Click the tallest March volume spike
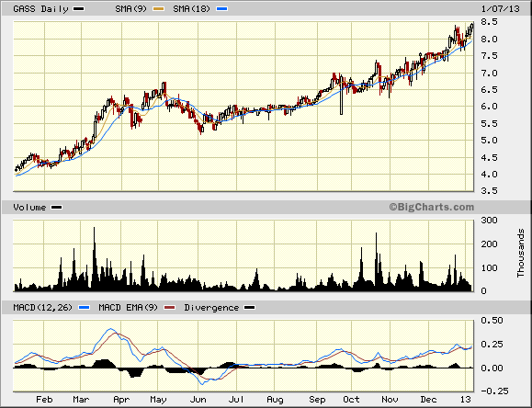 (95, 259)
